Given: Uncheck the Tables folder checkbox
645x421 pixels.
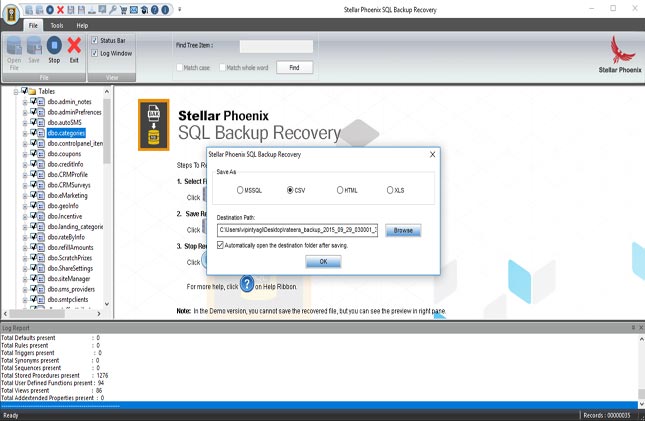Looking at the screenshot, I should (x=24, y=91).
